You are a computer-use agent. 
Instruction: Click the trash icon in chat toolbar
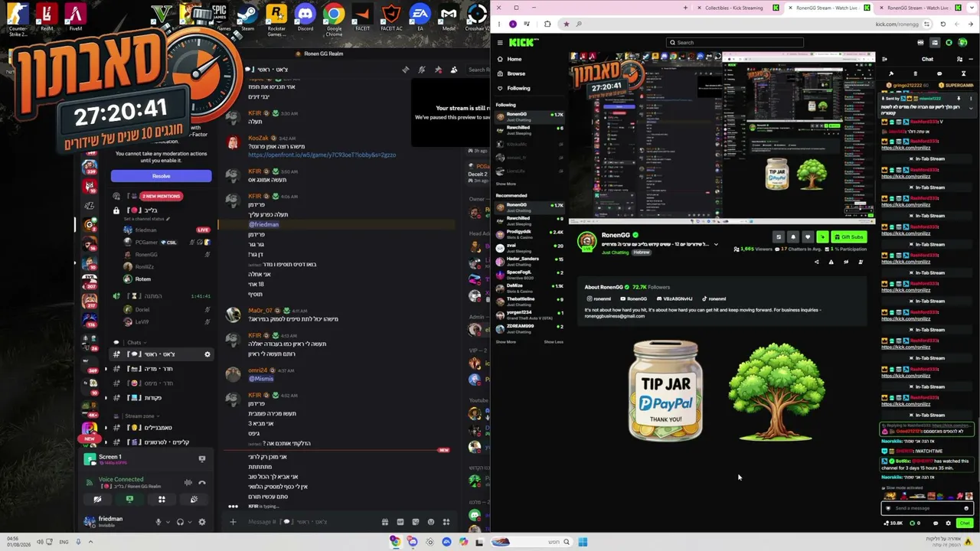point(915,73)
